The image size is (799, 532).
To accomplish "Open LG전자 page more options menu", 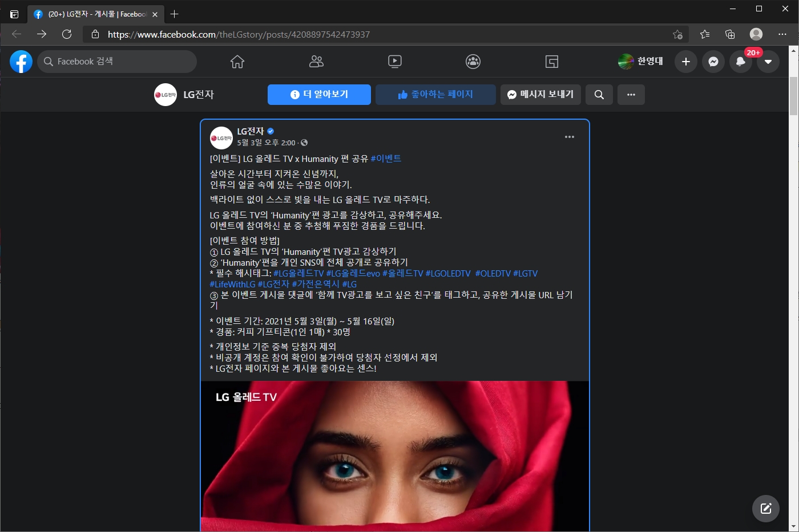I will [631, 95].
